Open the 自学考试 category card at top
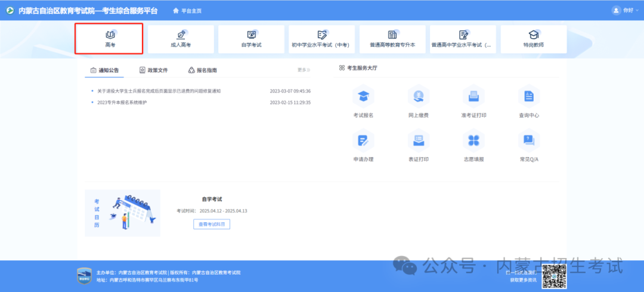This screenshot has width=644, height=292. pos(252,39)
